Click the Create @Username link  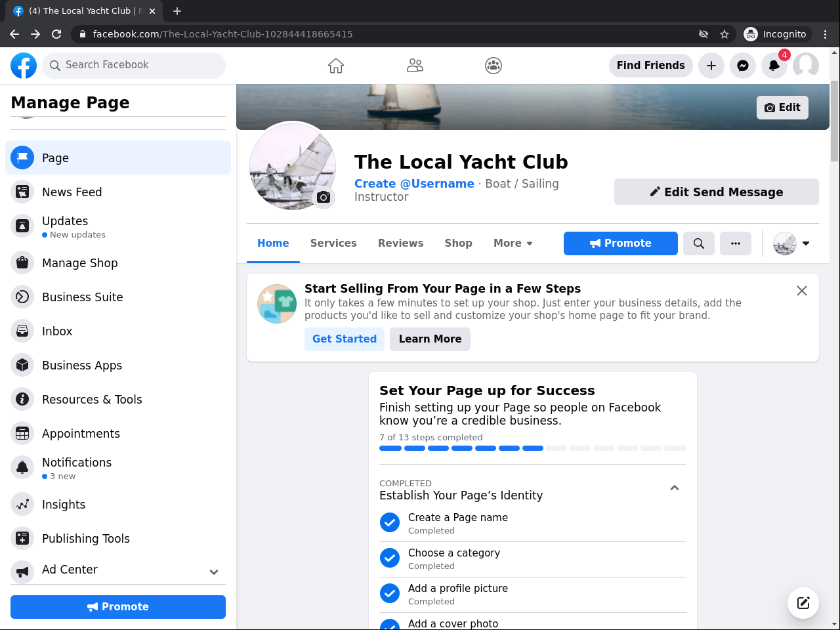[414, 184]
